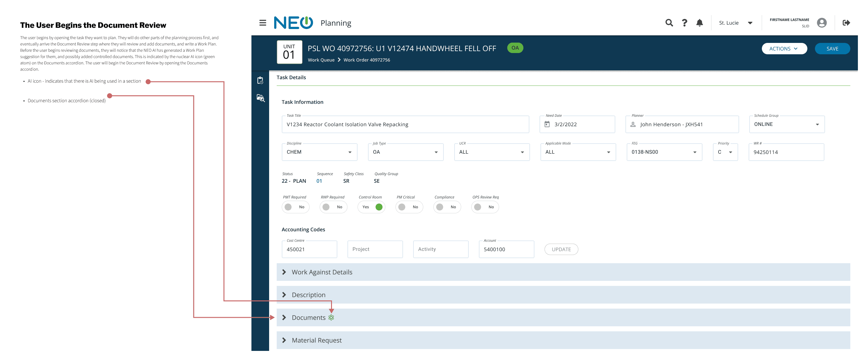Open the Discipline CHEM dropdown

(x=319, y=152)
